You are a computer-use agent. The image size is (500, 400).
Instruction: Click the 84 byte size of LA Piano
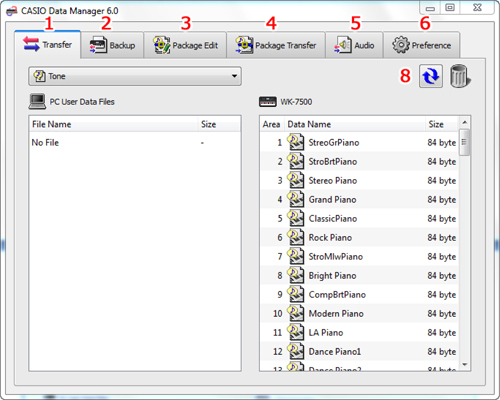tap(442, 333)
